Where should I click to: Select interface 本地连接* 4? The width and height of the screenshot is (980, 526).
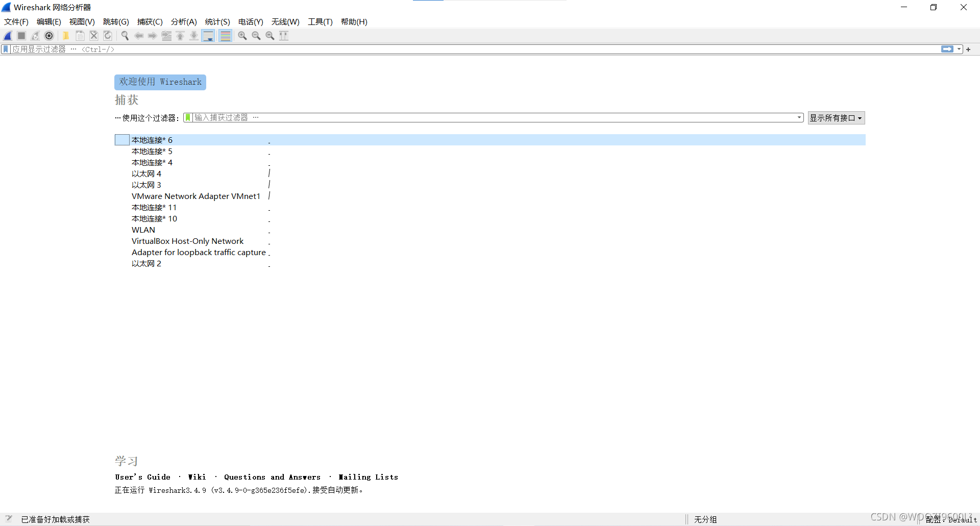point(490,162)
